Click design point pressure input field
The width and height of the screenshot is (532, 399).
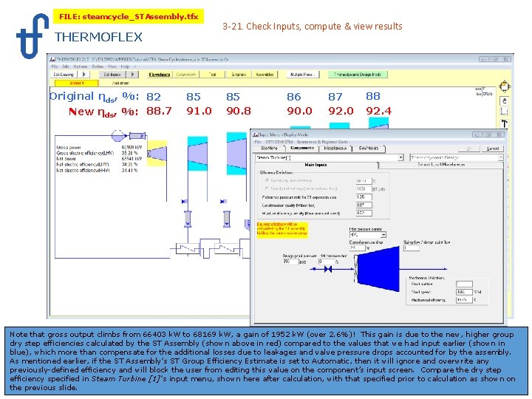click(x=290, y=262)
